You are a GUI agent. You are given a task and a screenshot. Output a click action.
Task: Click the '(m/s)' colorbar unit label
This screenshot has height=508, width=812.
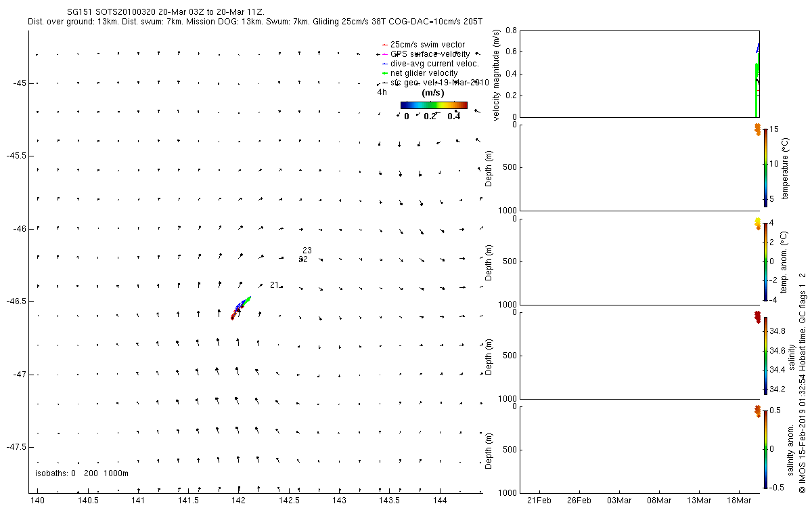(432, 93)
